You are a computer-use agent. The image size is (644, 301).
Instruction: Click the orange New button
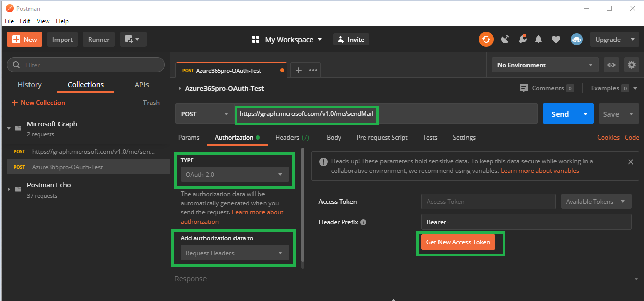point(24,39)
